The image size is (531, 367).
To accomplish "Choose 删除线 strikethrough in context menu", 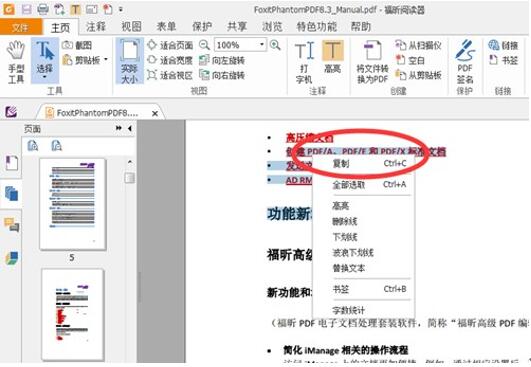I will tap(363, 221).
